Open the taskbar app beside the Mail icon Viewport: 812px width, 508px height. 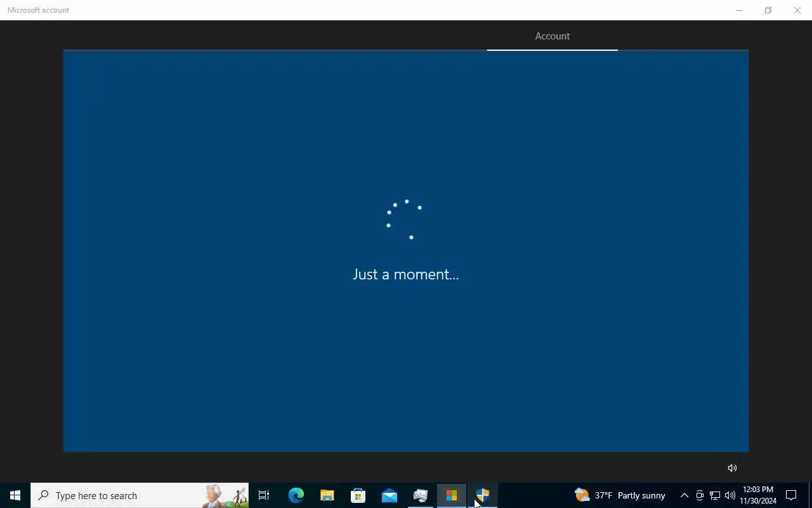click(420, 495)
